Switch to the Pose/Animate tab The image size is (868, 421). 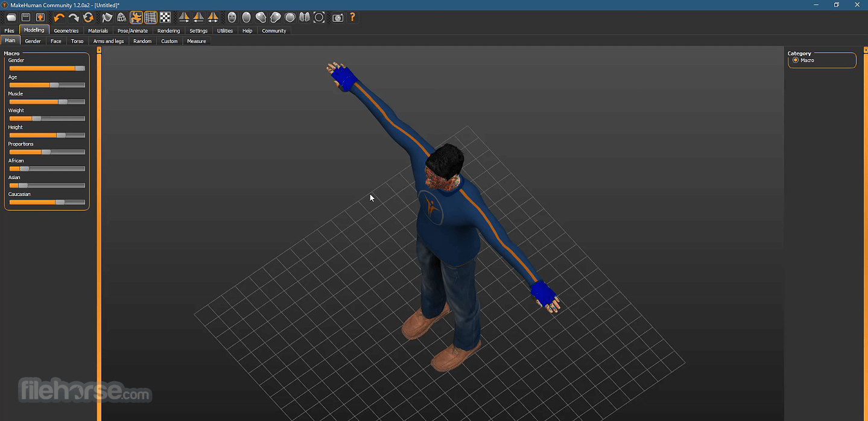click(x=133, y=31)
